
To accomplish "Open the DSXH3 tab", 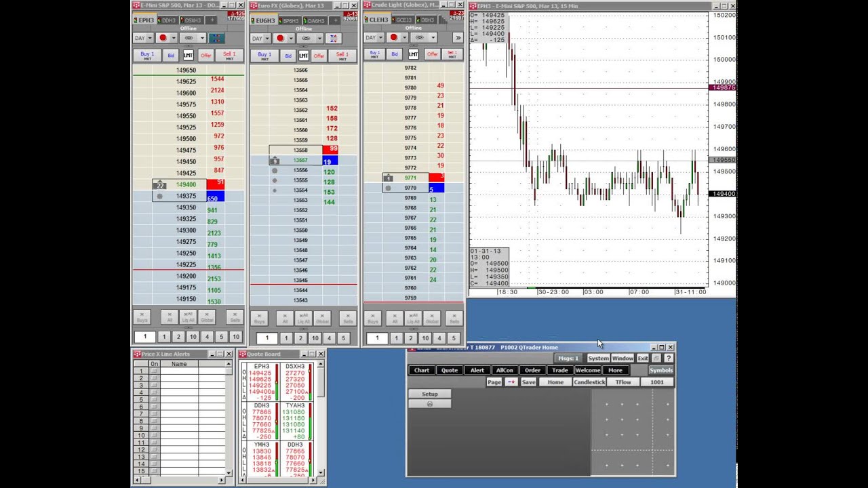I will point(191,20).
